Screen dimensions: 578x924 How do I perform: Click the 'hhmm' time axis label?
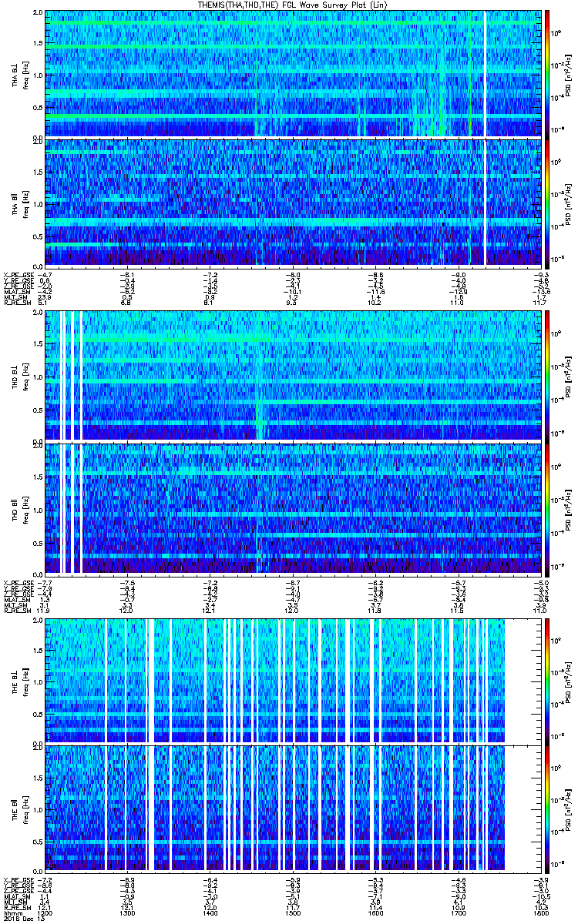pos(13,913)
